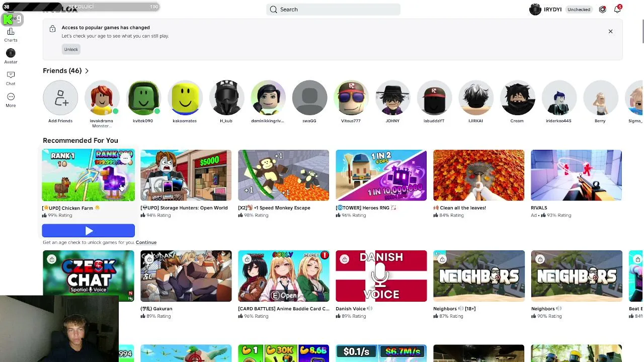Viewport: 644px width, 362px height.
Task: Open friend swaGG's avatar
Action: [309, 98]
